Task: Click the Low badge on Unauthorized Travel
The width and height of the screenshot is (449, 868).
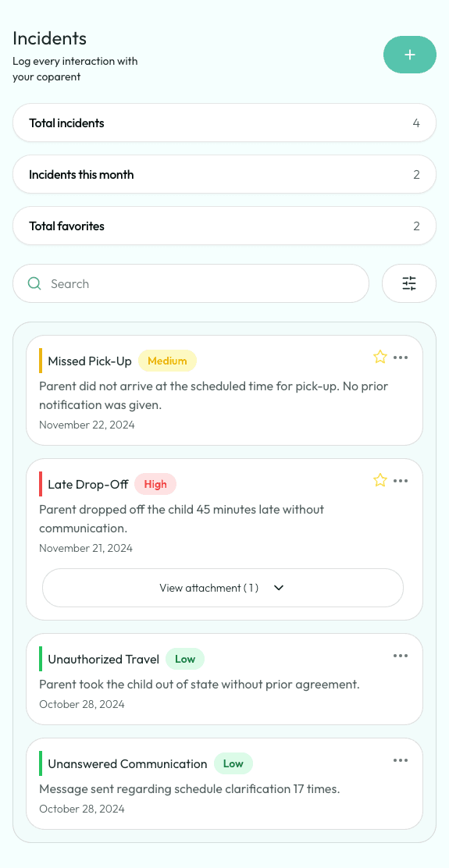Action: pos(185,660)
